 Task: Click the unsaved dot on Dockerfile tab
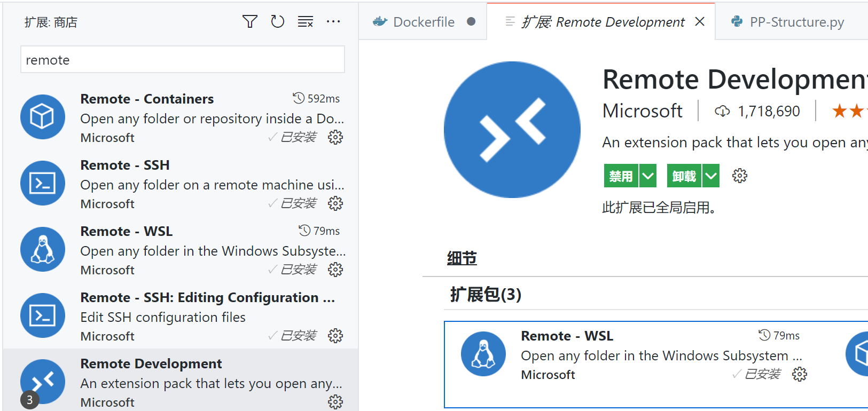point(471,22)
